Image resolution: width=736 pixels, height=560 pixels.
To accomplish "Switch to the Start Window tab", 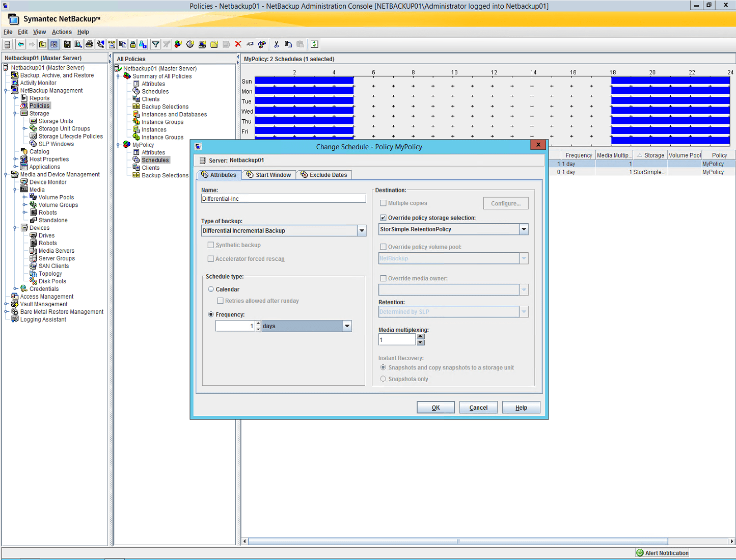I will pos(269,175).
